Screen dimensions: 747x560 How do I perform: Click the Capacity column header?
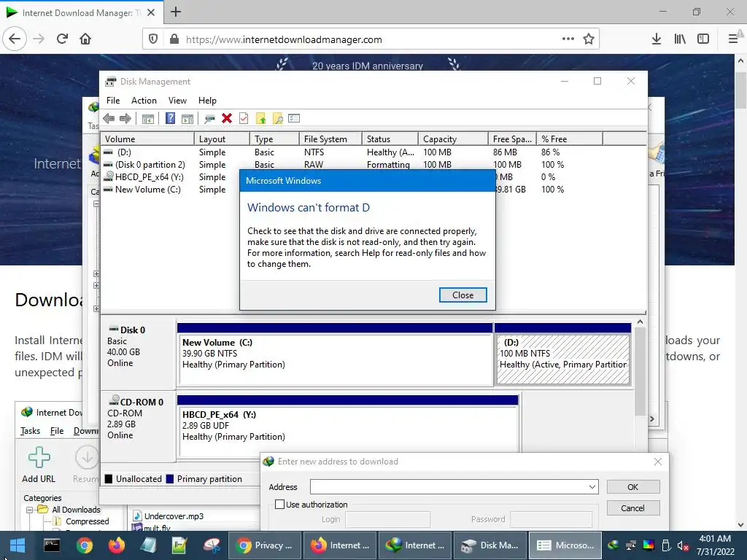click(453, 139)
